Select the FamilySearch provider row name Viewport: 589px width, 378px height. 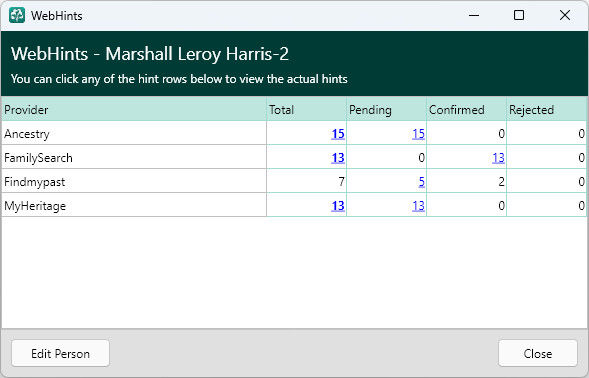[x=38, y=158]
